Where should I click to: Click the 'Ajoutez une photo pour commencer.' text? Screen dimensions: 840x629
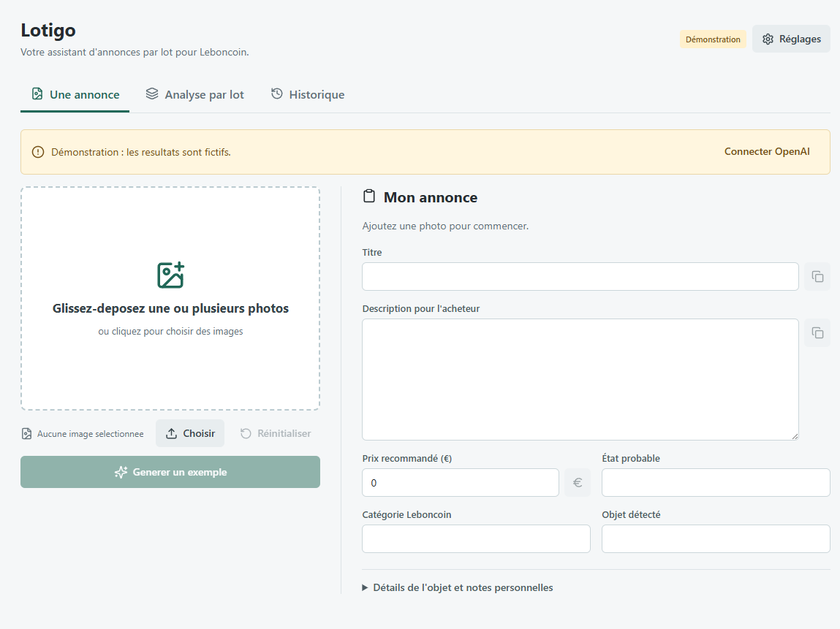click(445, 226)
